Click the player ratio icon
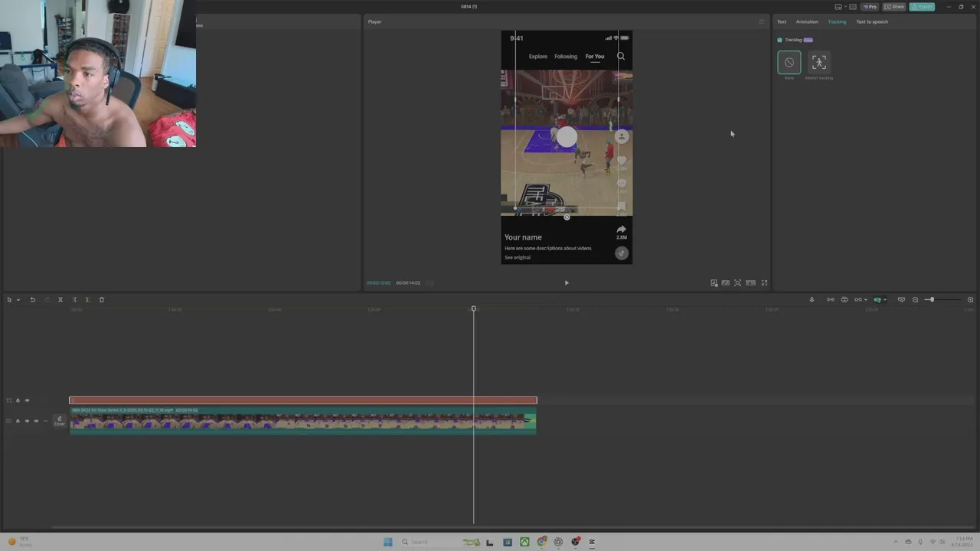980x551 pixels. point(750,283)
